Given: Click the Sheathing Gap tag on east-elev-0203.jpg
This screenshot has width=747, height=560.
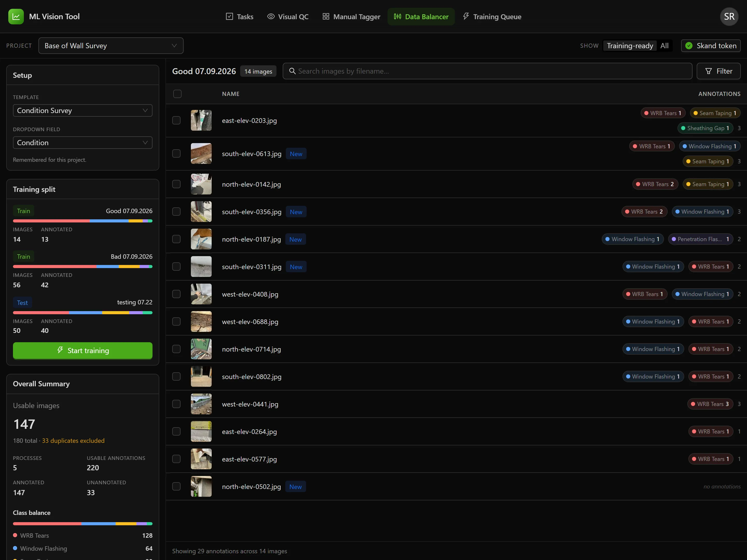Looking at the screenshot, I should coord(705,128).
